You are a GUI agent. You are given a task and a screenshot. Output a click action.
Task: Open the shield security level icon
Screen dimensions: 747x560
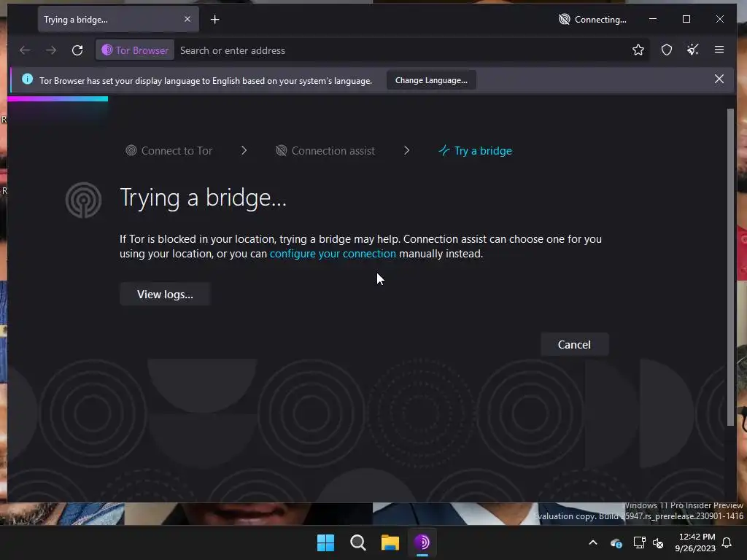(x=667, y=50)
